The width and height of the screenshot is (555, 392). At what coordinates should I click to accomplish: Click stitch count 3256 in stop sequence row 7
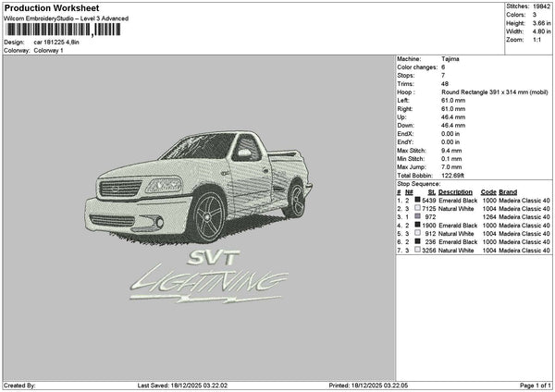(428, 251)
